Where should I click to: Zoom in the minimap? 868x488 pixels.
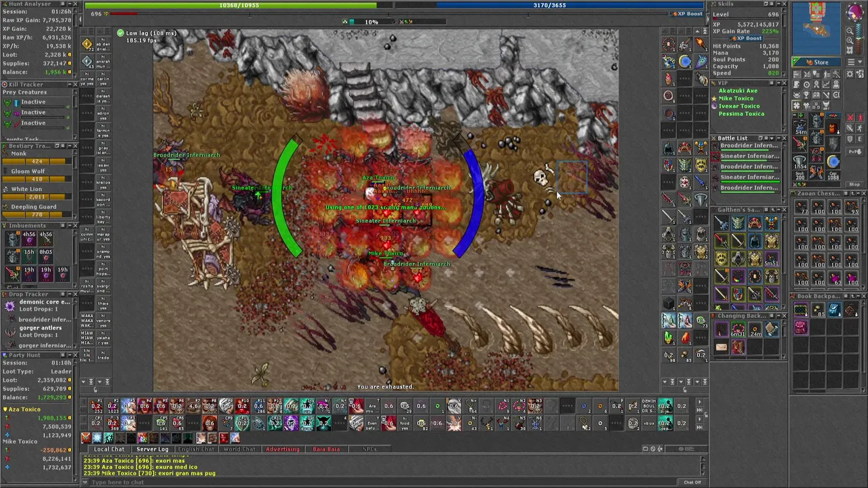pyautogui.click(x=850, y=41)
